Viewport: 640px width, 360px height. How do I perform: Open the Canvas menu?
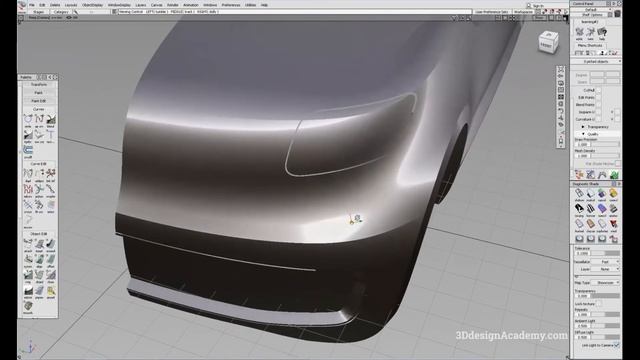coord(156,5)
